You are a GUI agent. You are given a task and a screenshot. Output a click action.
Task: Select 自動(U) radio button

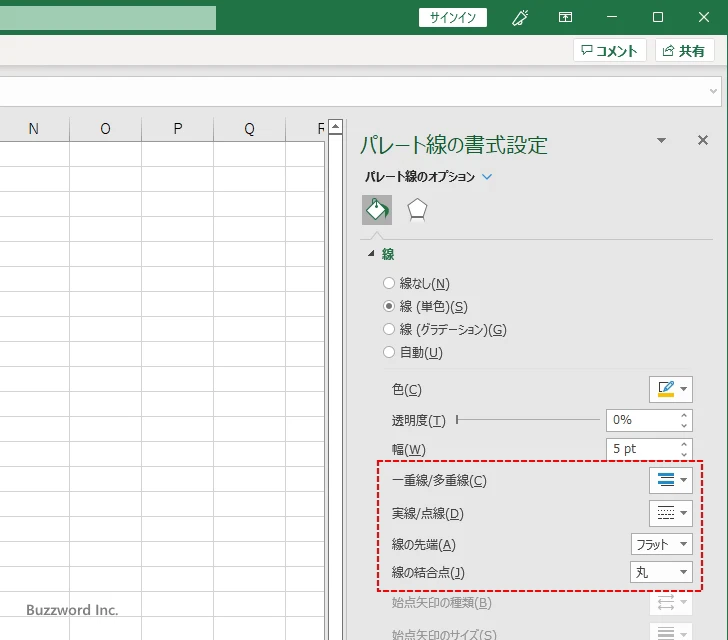pyautogui.click(x=389, y=352)
